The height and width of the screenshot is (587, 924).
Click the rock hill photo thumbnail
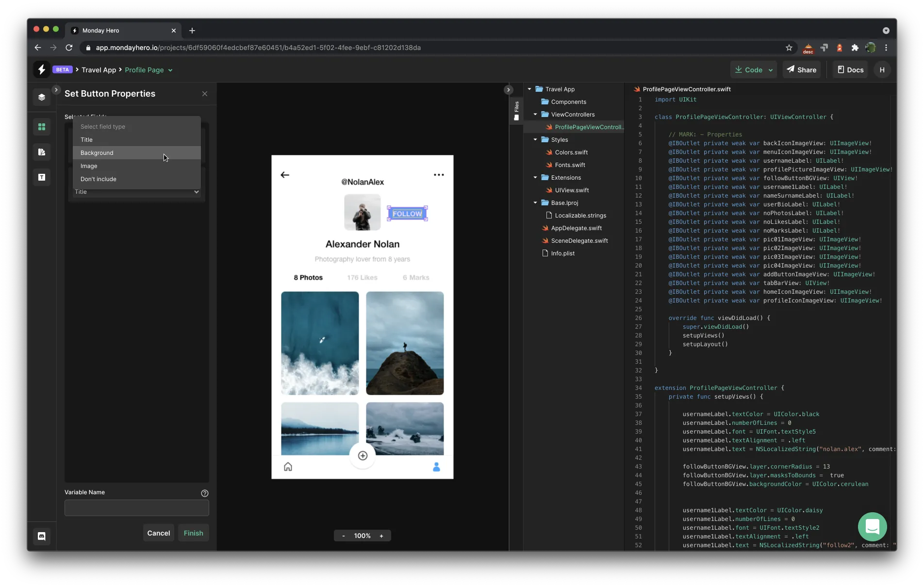pos(405,343)
